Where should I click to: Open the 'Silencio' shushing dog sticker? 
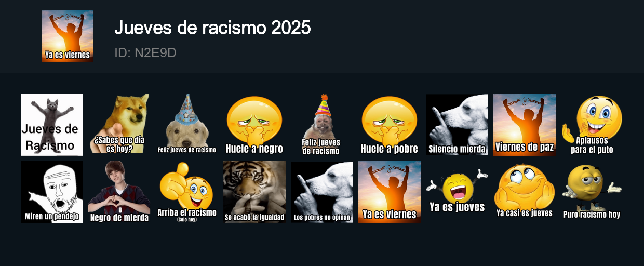(457, 125)
